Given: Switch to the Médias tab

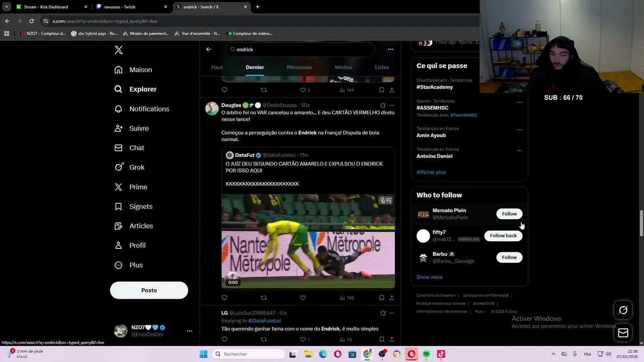Looking at the screenshot, I should (344, 67).
